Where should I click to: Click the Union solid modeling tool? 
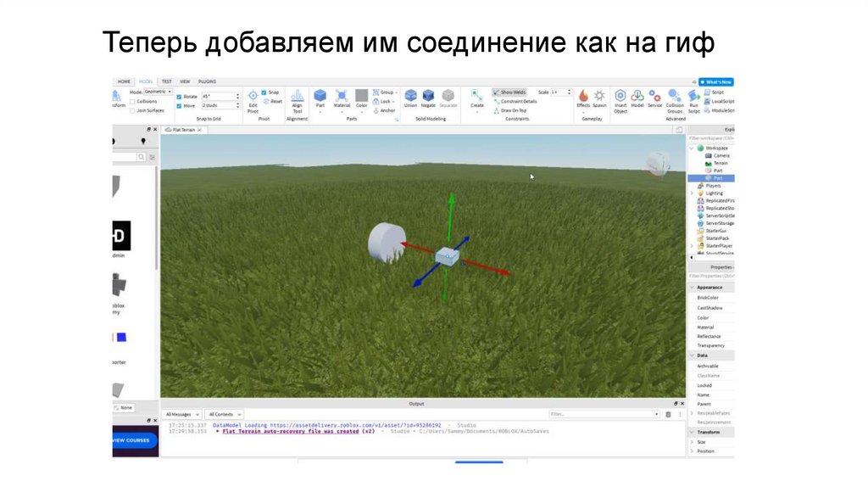click(x=410, y=98)
